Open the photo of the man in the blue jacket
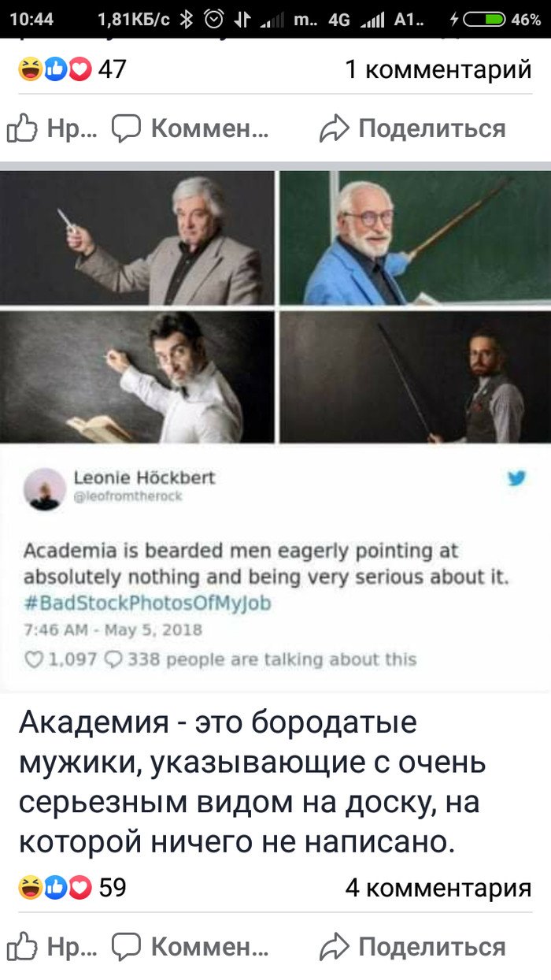The height and width of the screenshot is (980, 551). click(x=416, y=238)
